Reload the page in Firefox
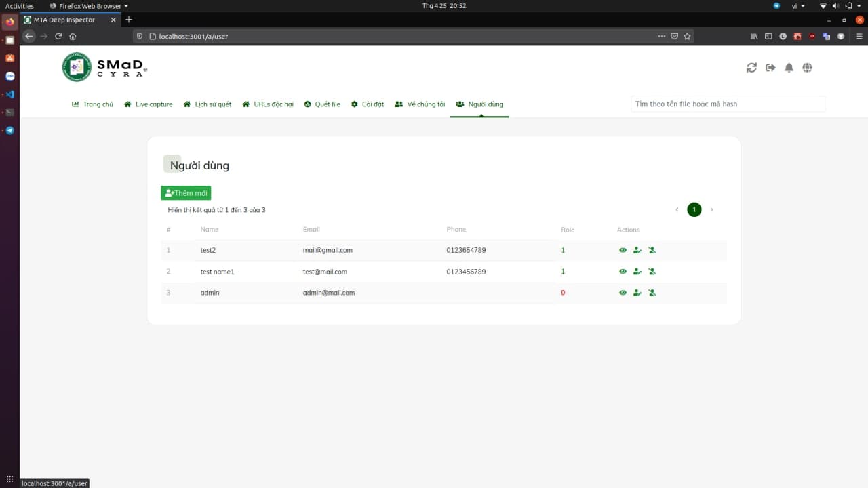Viewport: 868px width, 488px height. (58, 36)
